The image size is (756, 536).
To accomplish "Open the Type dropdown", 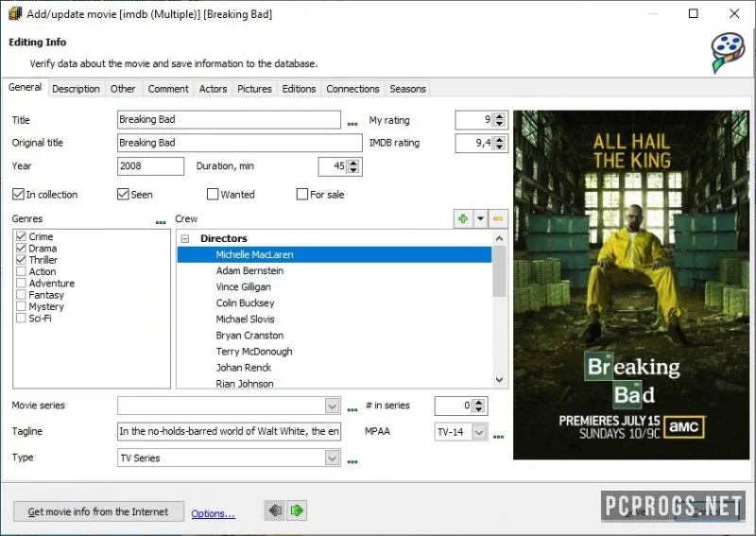I will point(333,458).
